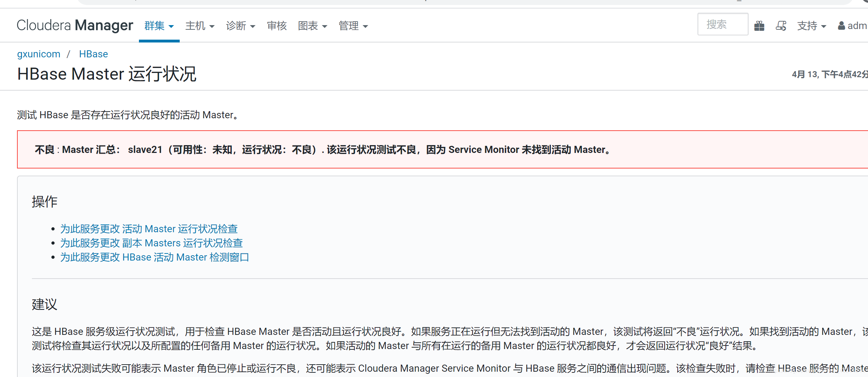Image resolution: width=868 pixels, height=377 pixels.
Task: Click the 搜索 search input field
Action: (723, 24)
